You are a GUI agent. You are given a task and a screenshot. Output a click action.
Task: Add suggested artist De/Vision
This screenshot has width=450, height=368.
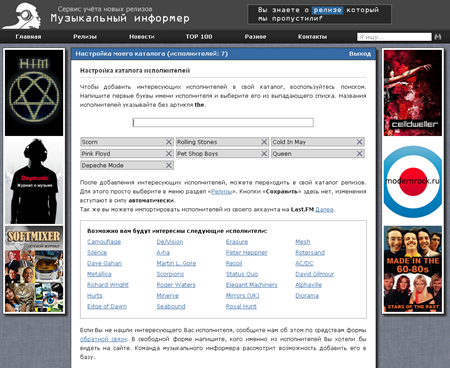pos(170,242)
